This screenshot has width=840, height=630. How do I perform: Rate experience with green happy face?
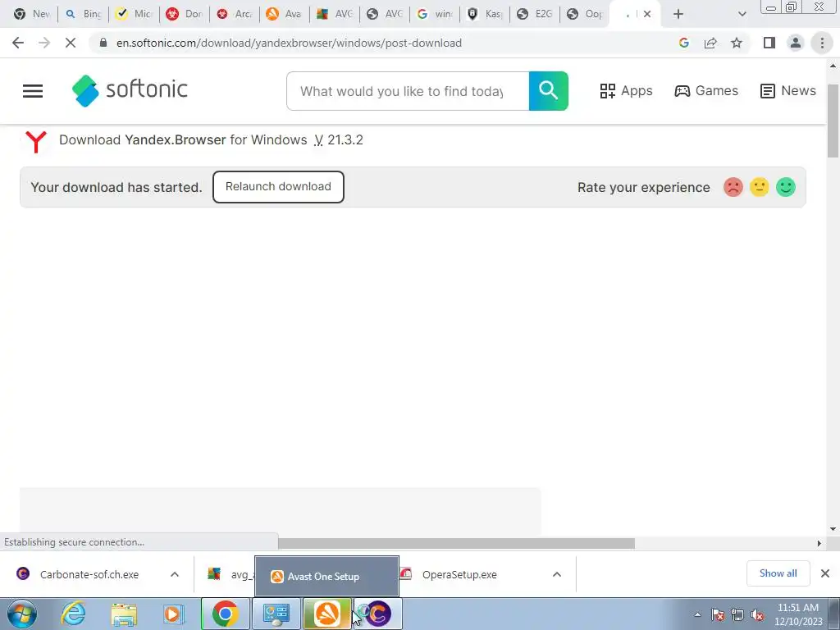point(785,187)
